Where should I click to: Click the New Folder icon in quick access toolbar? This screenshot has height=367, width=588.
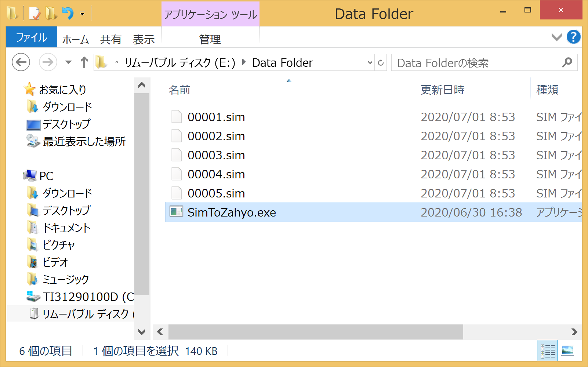tap(51, 14)
